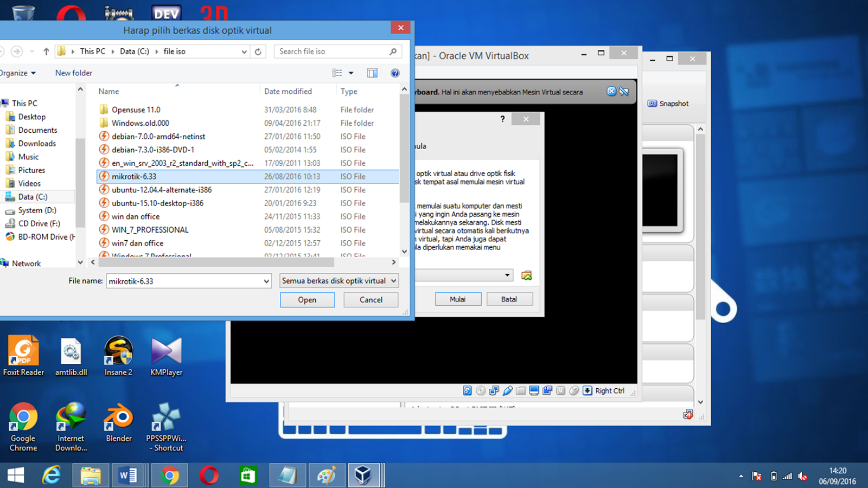868x488 pixels.
Task: Dismiss the keyboard capture notification with blue X
Action: point(611,91)
